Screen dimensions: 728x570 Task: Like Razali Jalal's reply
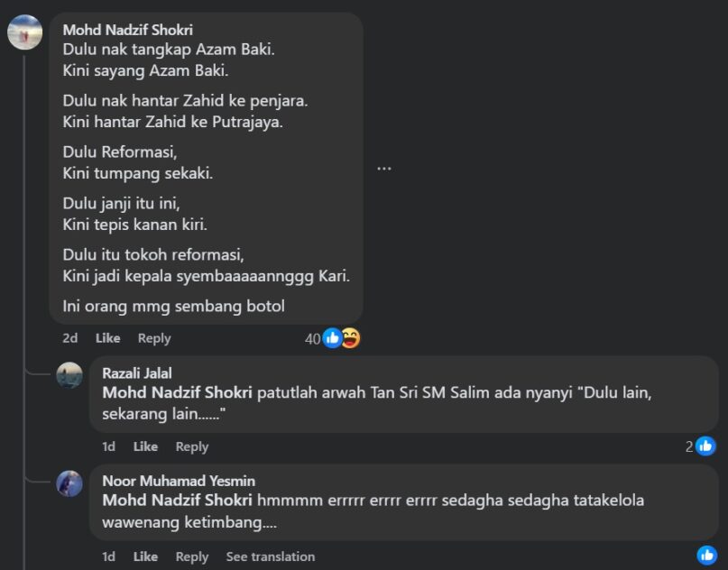pos(145,446)
